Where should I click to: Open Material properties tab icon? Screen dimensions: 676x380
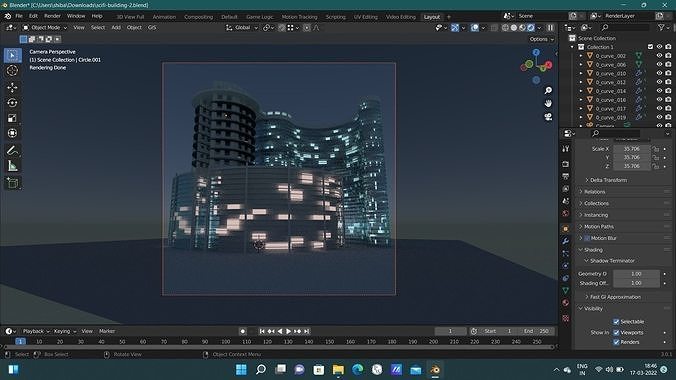click(566, 303)
